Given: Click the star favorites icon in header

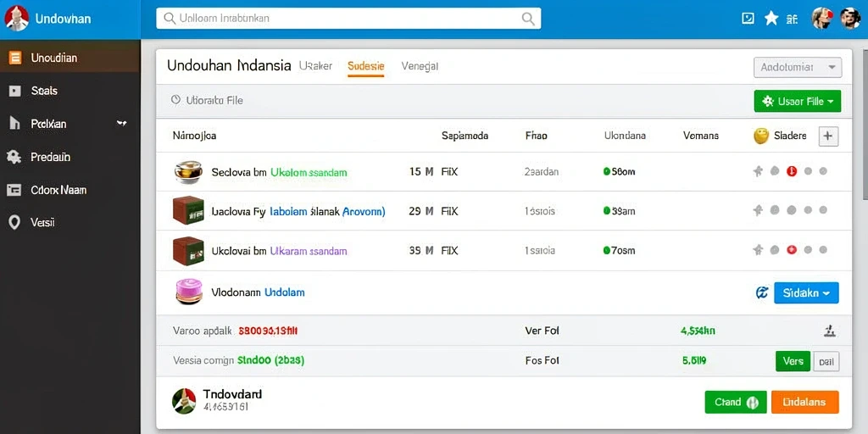Looking at the screenshot, I should tap(771, 19).
